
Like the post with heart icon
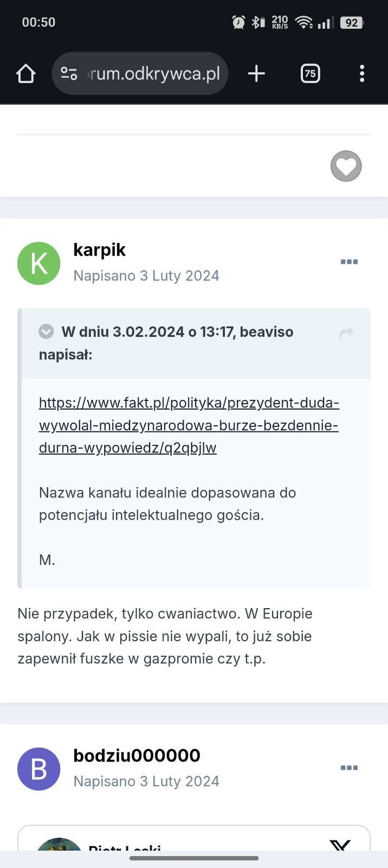click(x=346, y=166)
